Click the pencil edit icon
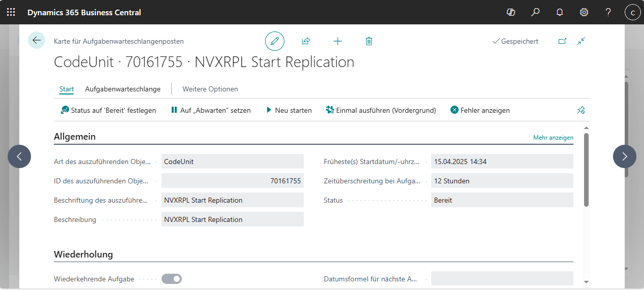This screenshot has width=644, height=290. (275, 41)
